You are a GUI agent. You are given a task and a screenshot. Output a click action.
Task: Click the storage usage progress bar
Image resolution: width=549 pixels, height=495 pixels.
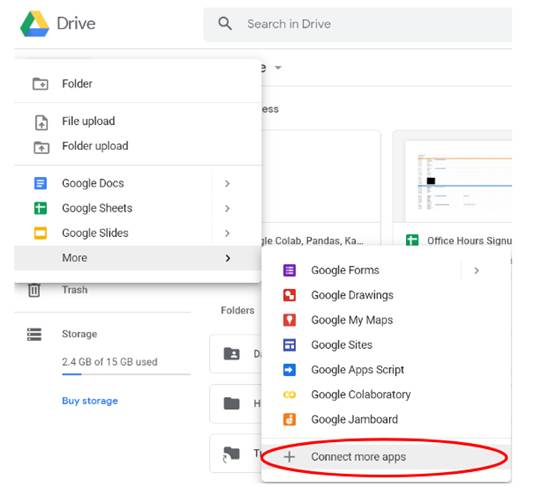[x=126, y=374]
